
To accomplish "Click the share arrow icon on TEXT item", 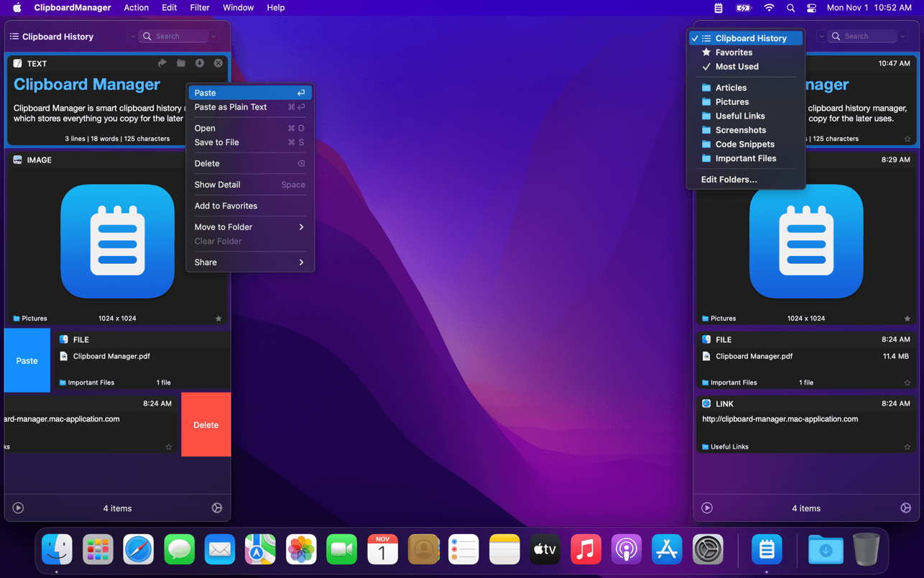I will coord(162,63).
